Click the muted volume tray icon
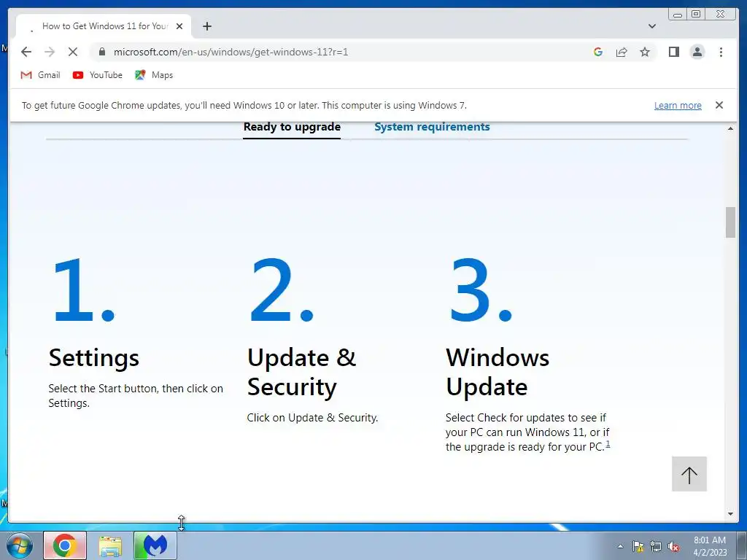 point(673,546)
